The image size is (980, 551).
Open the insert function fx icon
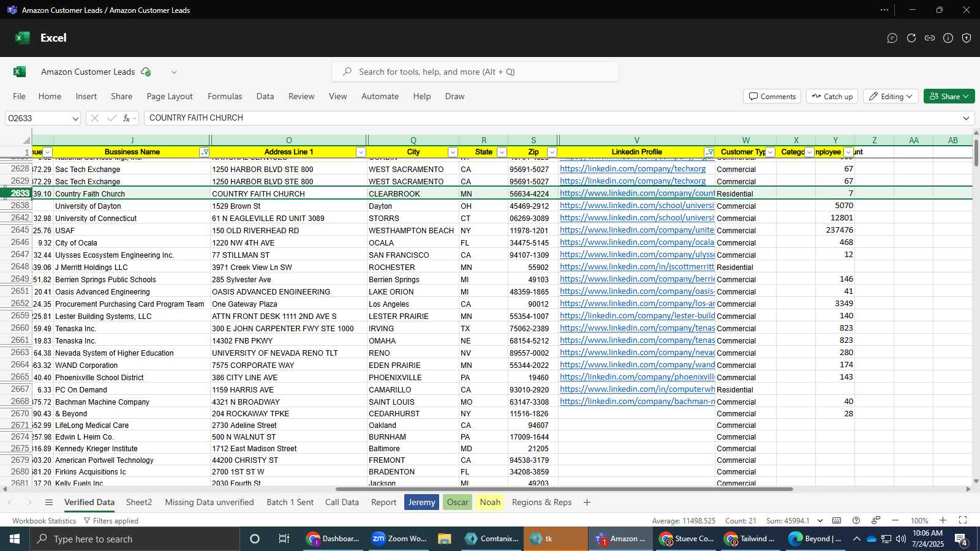(x=127, y=118)
